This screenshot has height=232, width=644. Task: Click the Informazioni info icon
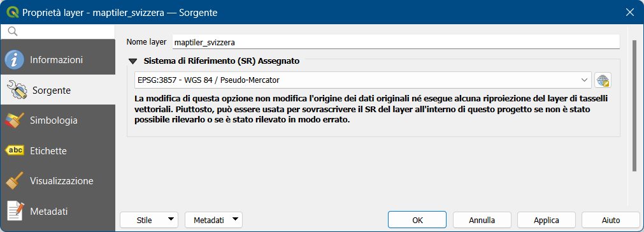pos(15,60)
